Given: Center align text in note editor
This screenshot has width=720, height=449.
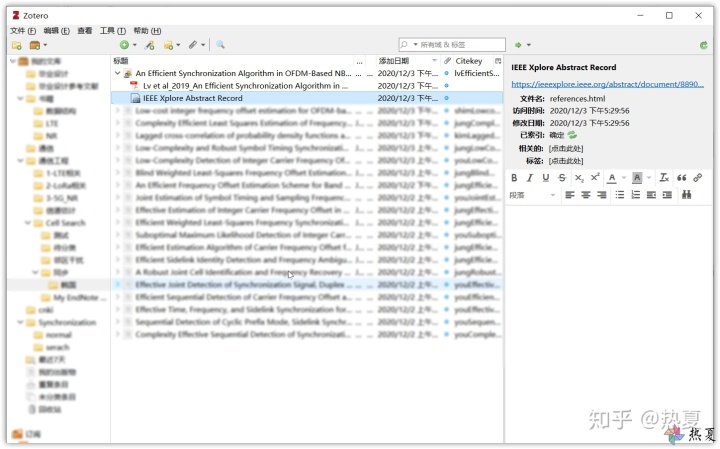Looking at the screenshot, I should (586, 195).
